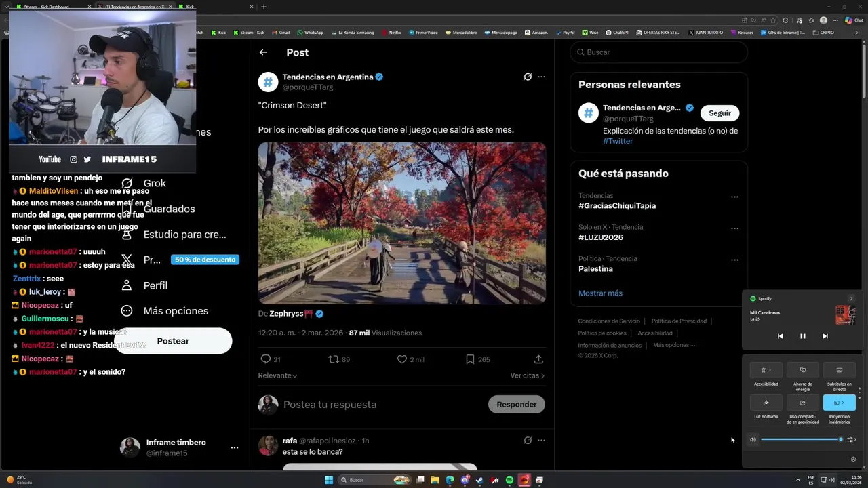The image size is (868, 488).
Task: Open account menu dots for Inframe timbero
Action: [234, 447]
